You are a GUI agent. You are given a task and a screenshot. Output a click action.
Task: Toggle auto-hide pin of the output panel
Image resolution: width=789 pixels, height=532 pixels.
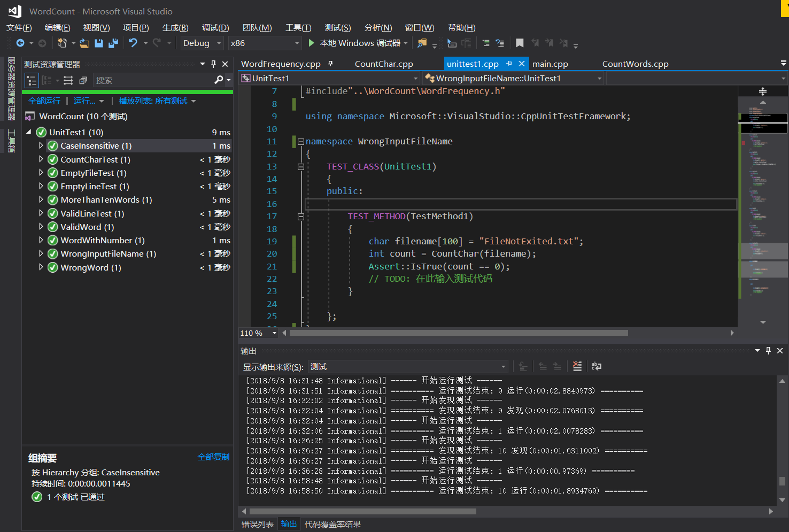[768, 351]
